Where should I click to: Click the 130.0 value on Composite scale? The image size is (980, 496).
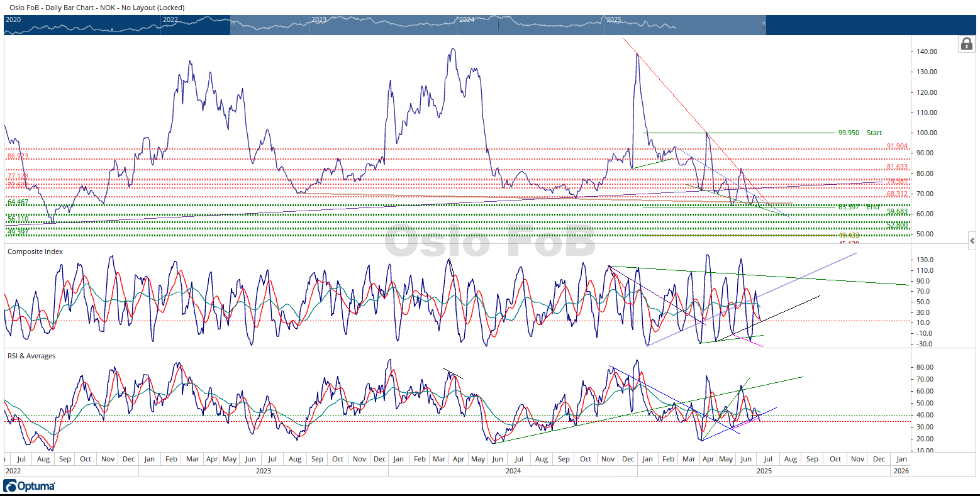925,260
